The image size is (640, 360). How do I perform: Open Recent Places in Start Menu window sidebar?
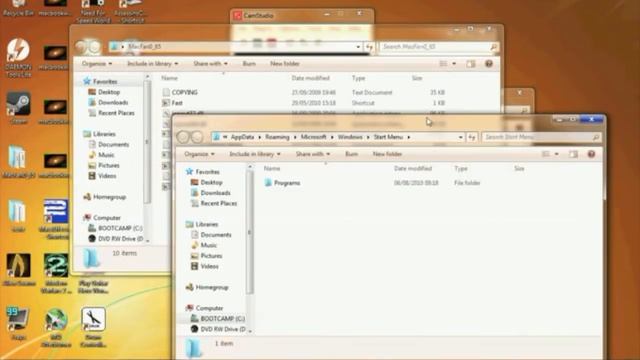[x=214, y=203]
